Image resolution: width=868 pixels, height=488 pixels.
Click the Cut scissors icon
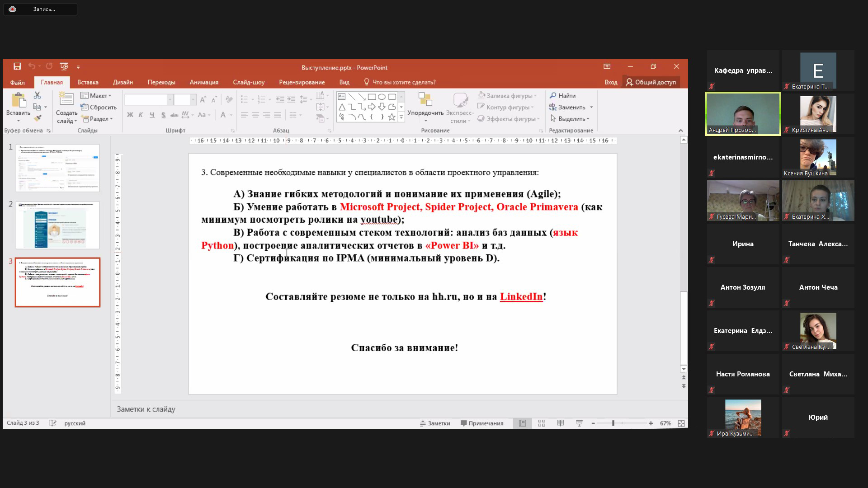37,95
